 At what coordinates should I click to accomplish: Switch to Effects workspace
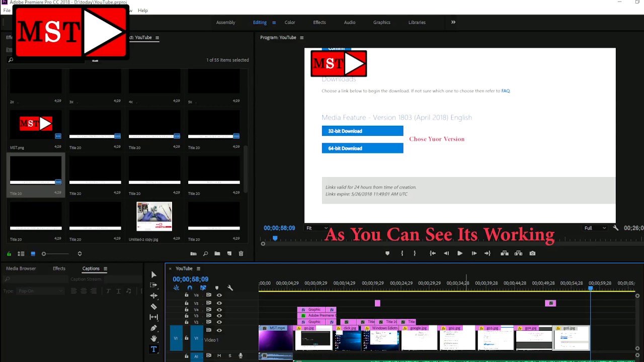pyautogui.click(x=319, y=23)
